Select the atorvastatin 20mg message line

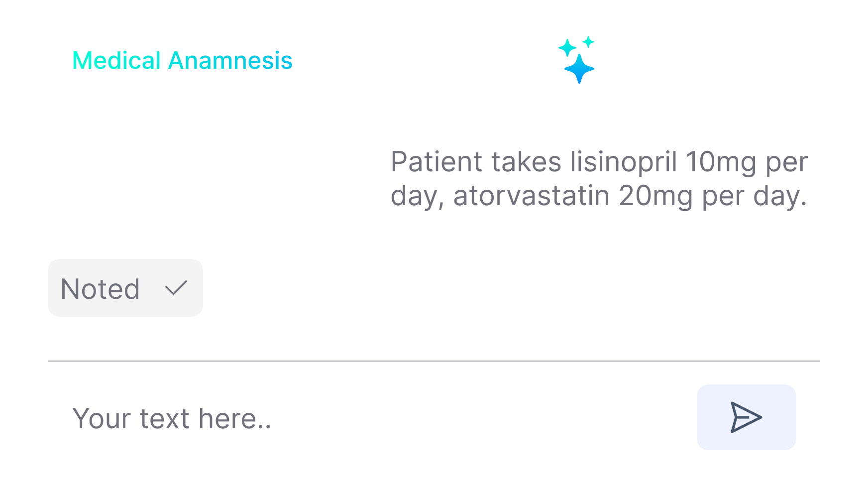pos(599,196)
